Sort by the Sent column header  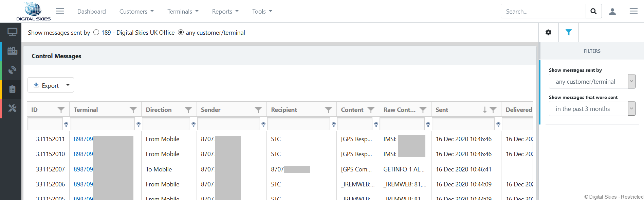(442, 110)
